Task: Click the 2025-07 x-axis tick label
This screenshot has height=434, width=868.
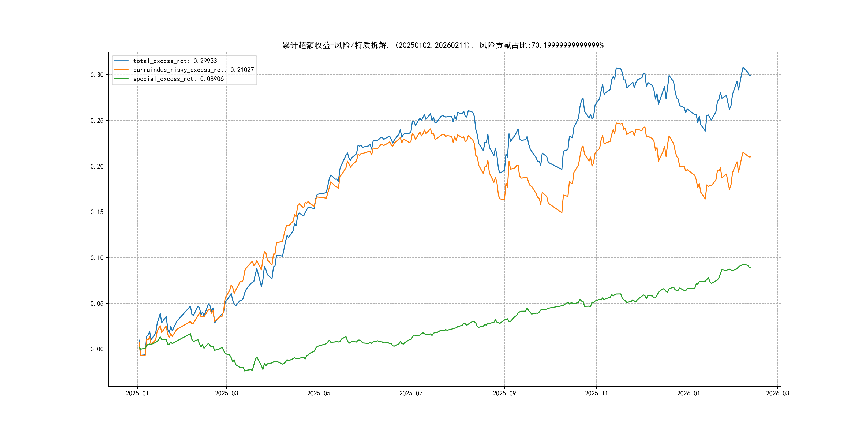Action: 411,393
